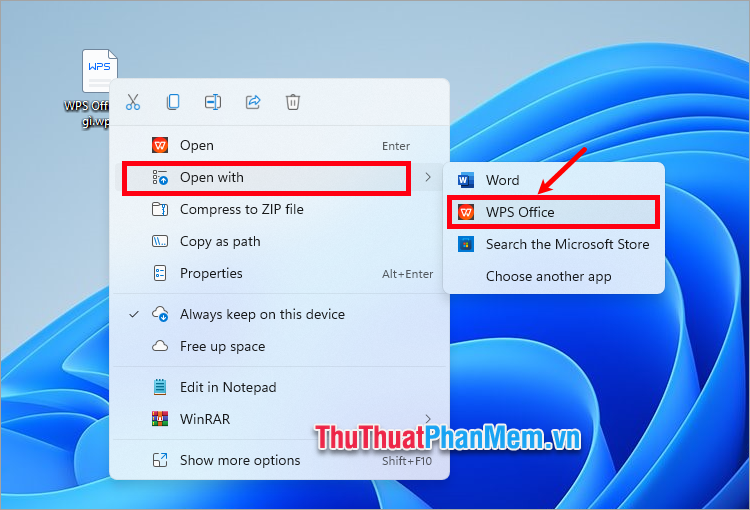The image size is (750, 510).
Task: Click the Share icon in context menu
Action: point(253,102)
